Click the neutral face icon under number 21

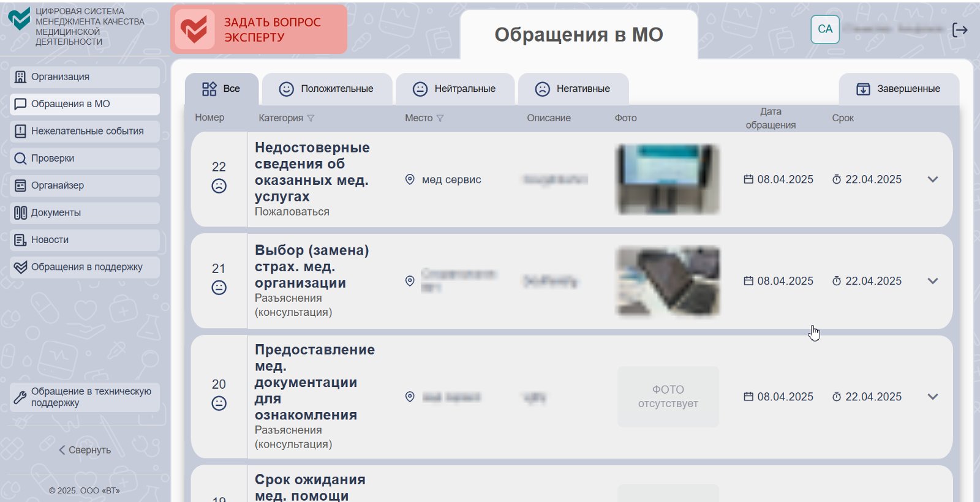click(x=219, y=288)
